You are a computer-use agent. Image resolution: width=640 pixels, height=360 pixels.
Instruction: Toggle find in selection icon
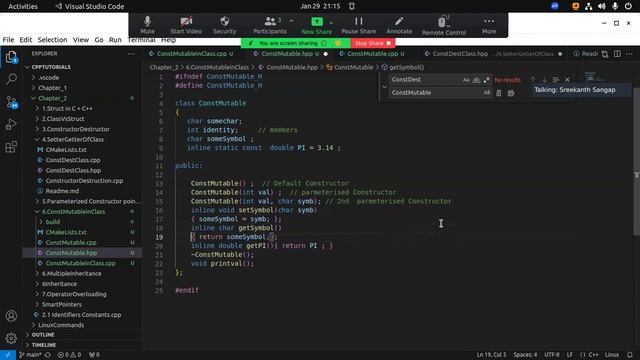tap(556, 80)
